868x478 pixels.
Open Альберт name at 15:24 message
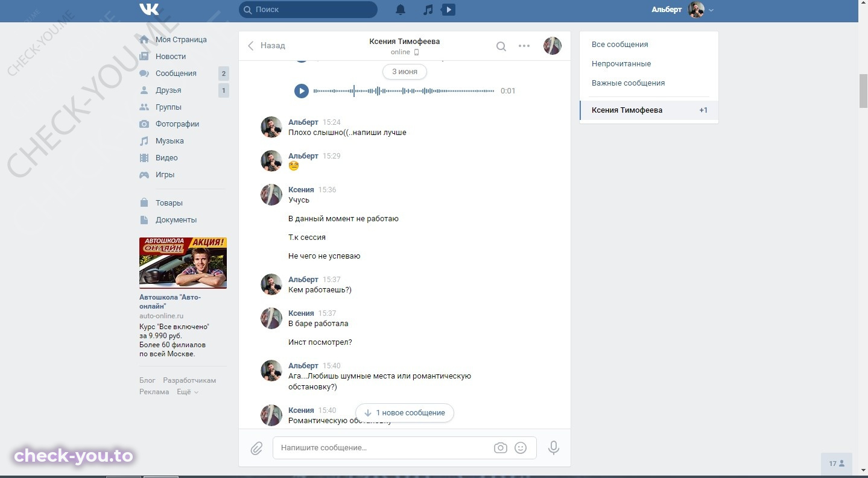303,122
